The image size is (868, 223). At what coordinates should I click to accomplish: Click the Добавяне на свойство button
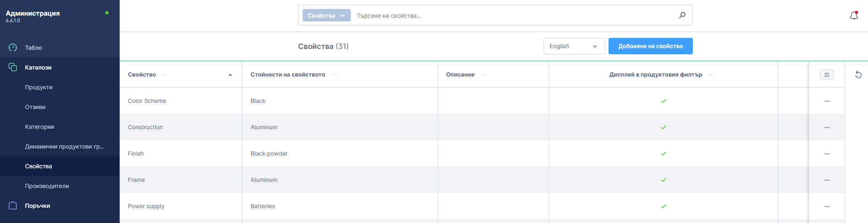pyautogui.click(x=650, y=46)
